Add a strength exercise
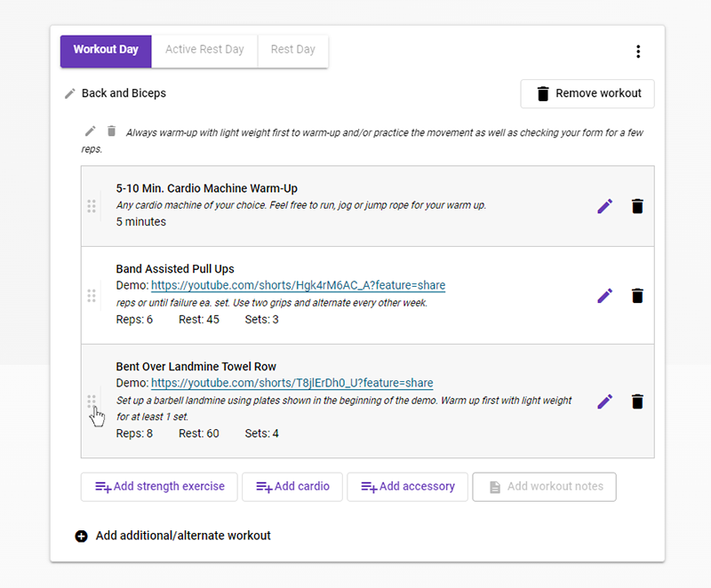 point(159,487)
